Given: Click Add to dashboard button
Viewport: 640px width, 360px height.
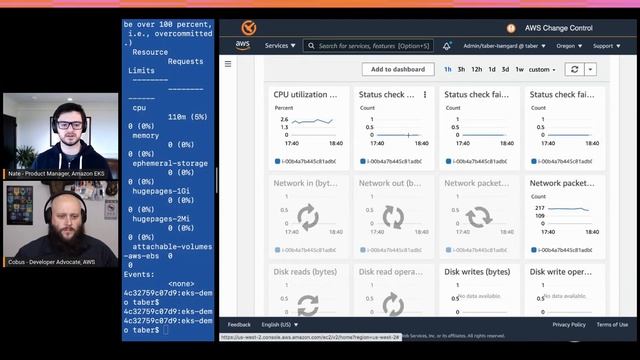Looking at the screenshot, I should click(x=398, y=69).
